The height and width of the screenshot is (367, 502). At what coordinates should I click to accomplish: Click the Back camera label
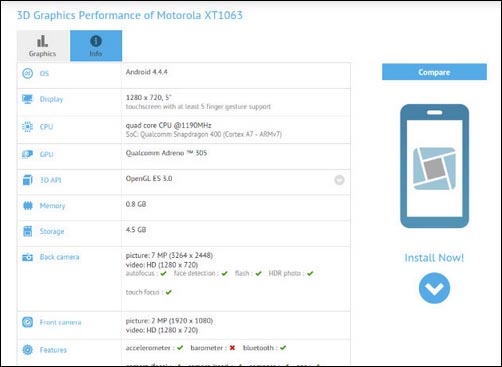click(59, 257)
